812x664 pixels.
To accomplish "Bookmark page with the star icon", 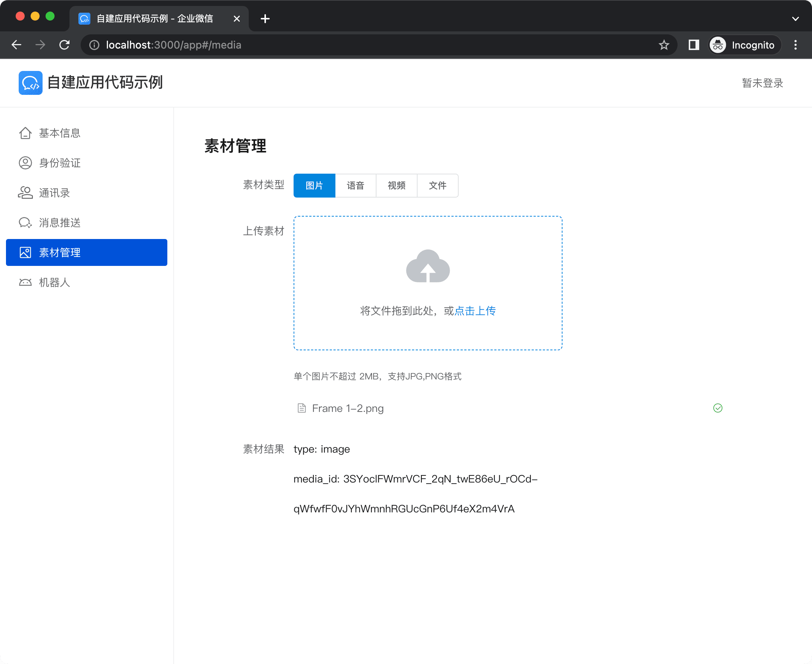I will (664, 45).
